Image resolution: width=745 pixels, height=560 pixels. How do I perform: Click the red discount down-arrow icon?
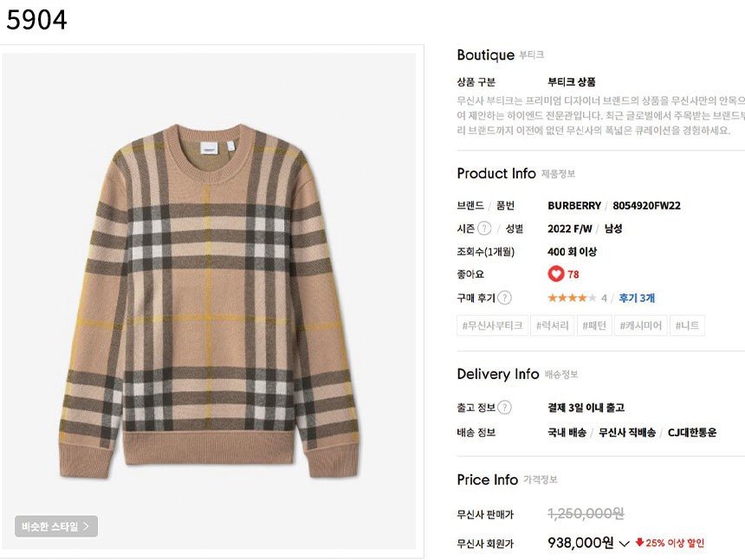pos(639,542)
